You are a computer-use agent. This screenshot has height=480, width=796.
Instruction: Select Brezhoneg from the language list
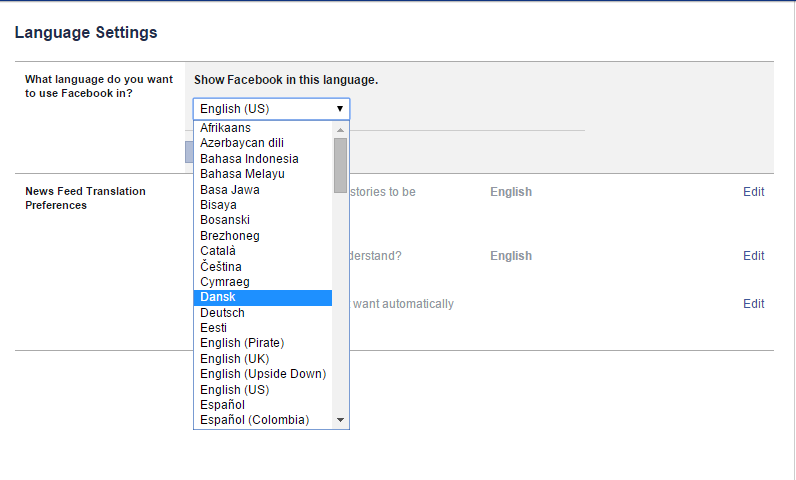[x=263, y=236]
